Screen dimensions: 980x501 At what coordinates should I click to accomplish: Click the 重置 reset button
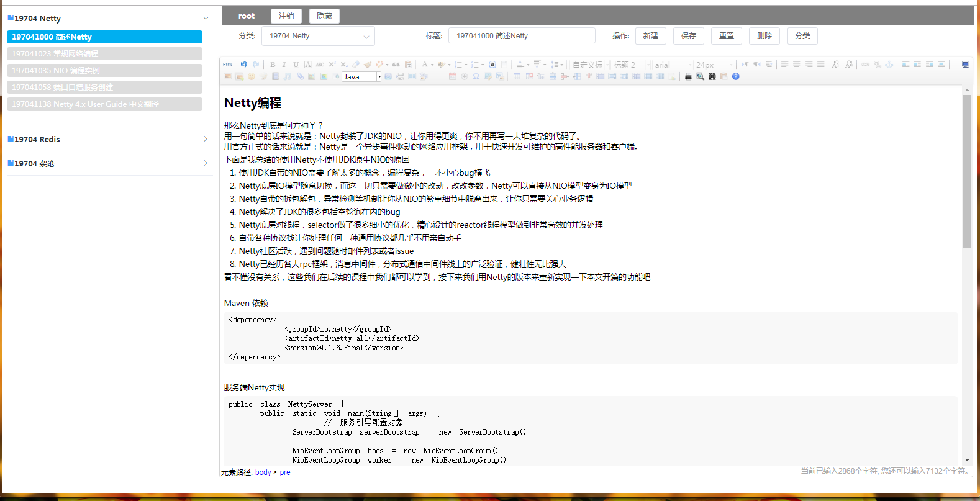coord(727,36)
